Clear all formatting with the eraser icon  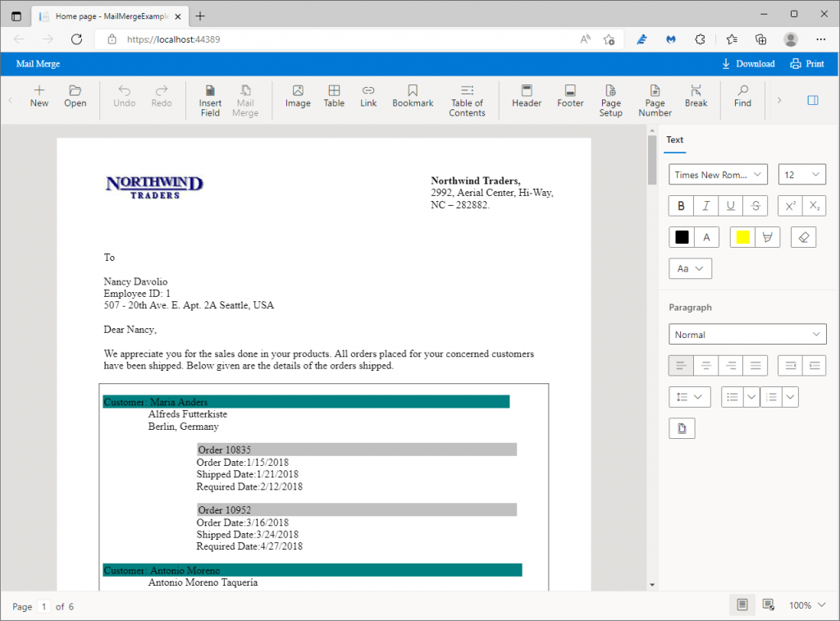click(x=803, y=236)
